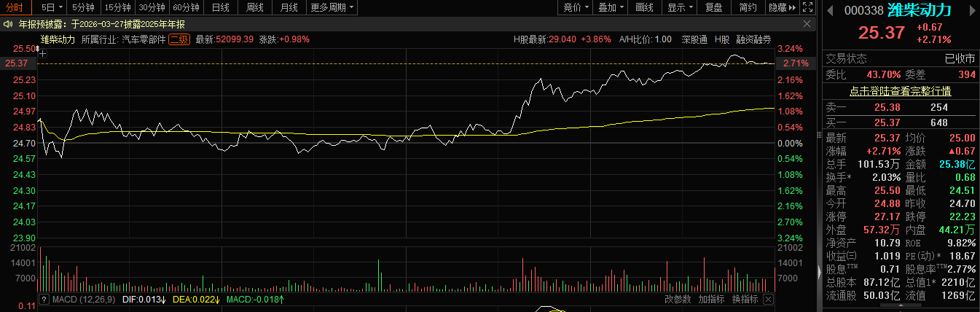This screenshot has height=312, width=980.
Task: Click 点击登陆查看完整行情 link
Action: click(x=900, y=91)
